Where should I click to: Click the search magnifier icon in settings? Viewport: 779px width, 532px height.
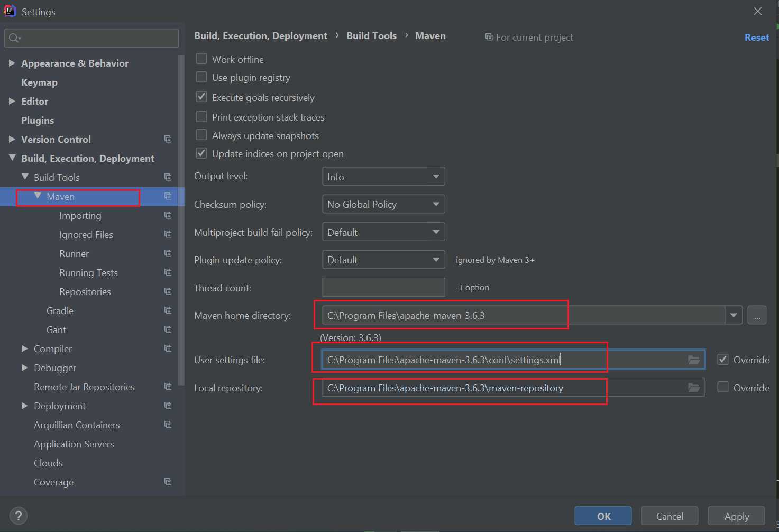pyautogui.click(x=14, y=38)
